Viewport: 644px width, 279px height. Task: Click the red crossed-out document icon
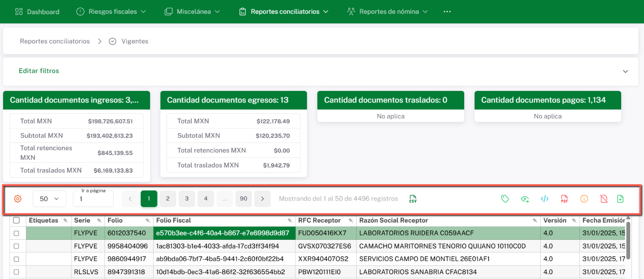pos(604,199)
